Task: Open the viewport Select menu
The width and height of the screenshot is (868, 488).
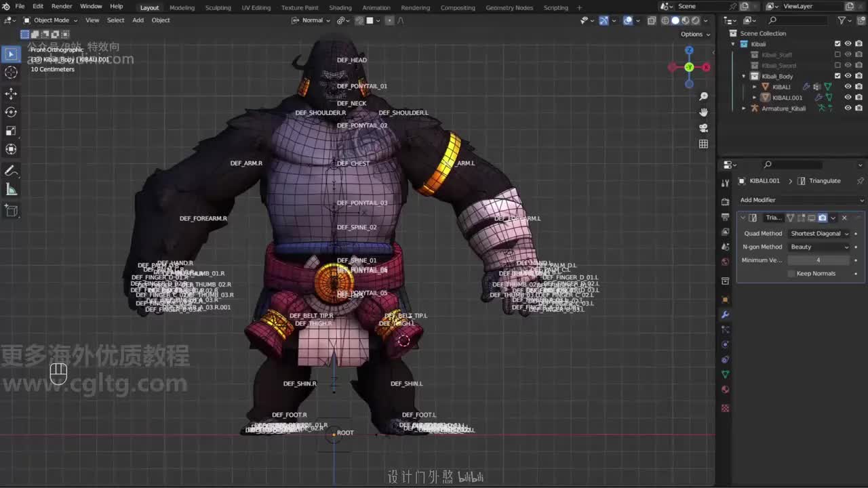Action: tap(116, 20)
